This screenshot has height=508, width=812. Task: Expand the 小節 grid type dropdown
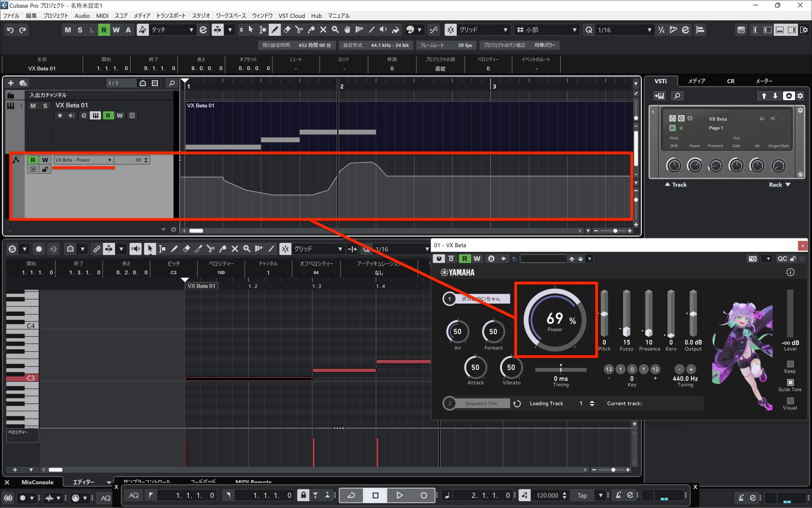[574, 30]
